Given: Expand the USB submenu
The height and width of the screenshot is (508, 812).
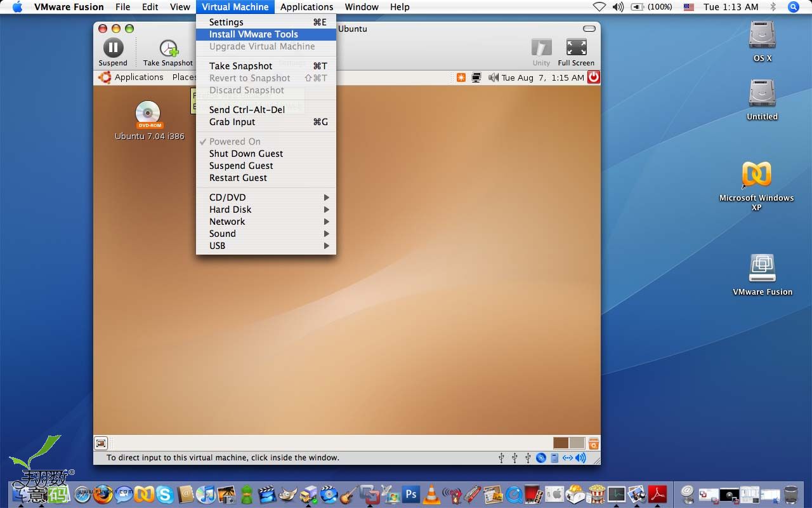Looking at the screenshot, I should point(266,246).
